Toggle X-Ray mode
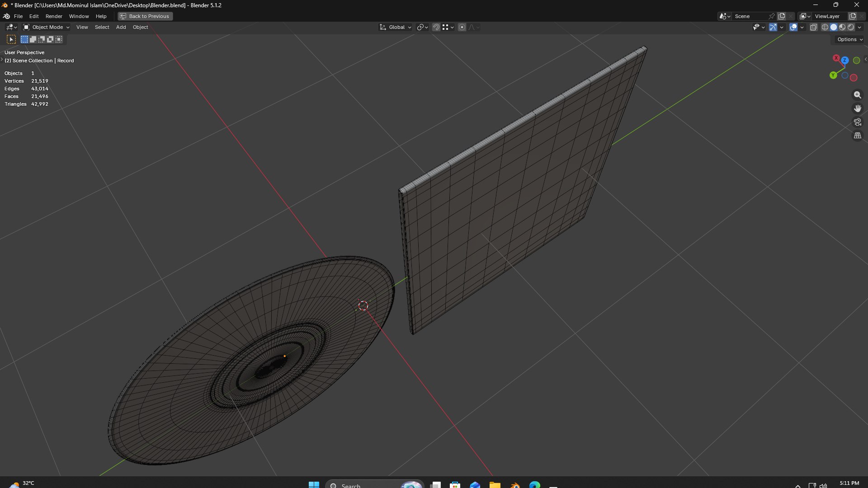Image resolution: width=868 pixels, height=488 pixels. click(x=814, y=27)
